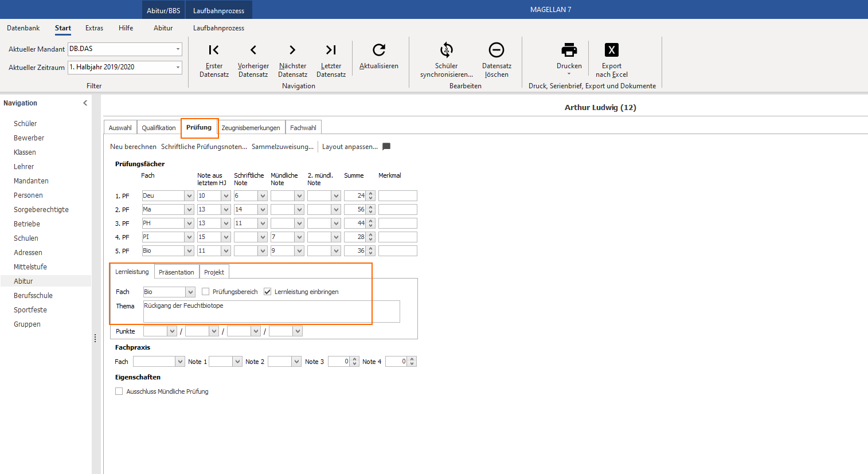Click the Vorheriger Datensatz arrow icon
Viewport: 868px width, 474px height.
coord(253,50)
